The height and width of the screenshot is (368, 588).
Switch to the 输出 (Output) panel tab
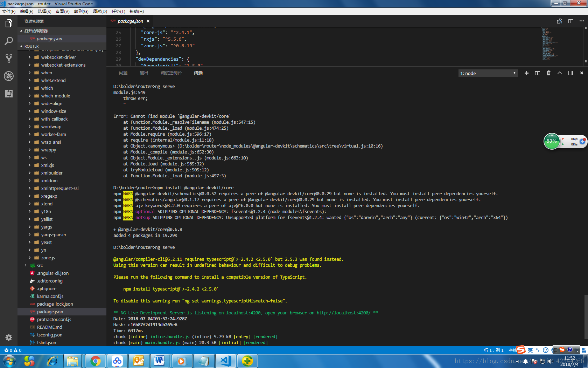click(144, 73)
